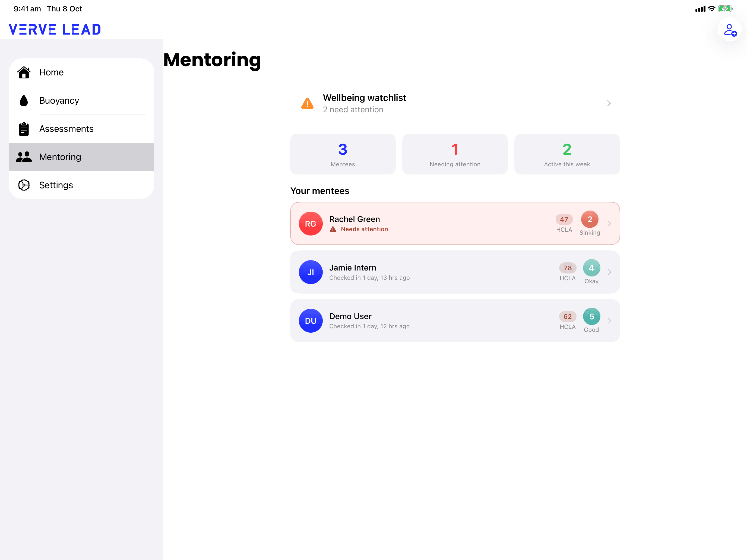Viewport: 747px width, 560px height.
Task: Select Assessments in the sidebar
Action: click(81, 129)
